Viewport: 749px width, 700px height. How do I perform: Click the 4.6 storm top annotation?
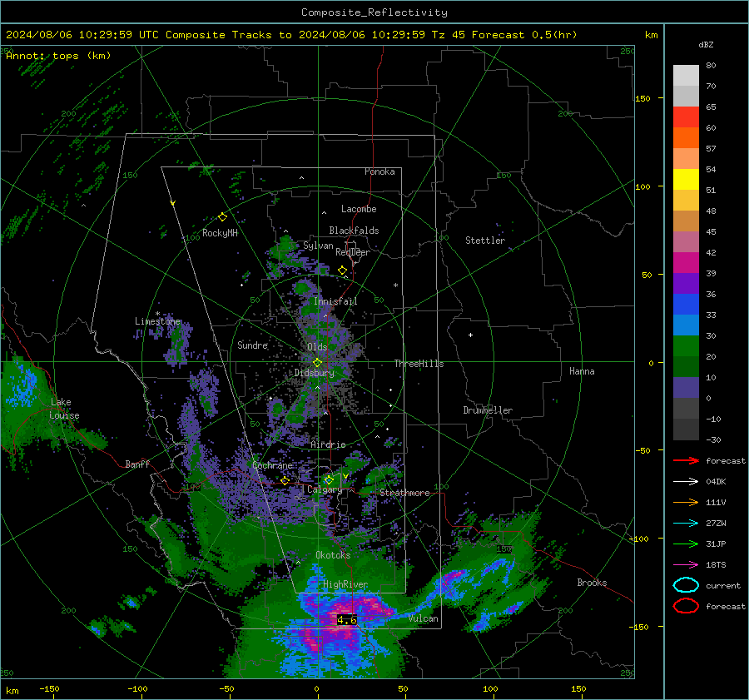pos(347,620)
